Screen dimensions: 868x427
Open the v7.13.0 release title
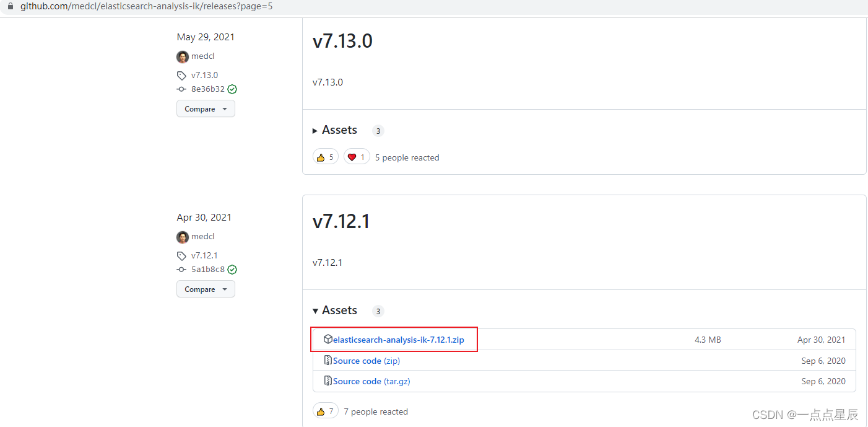pos(342,41)
